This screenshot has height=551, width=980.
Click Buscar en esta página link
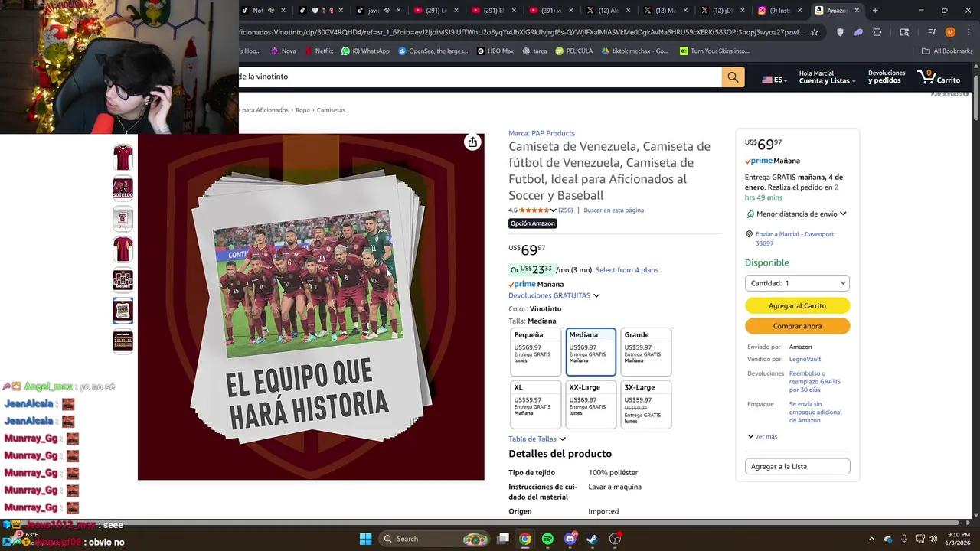coord(613,210)
